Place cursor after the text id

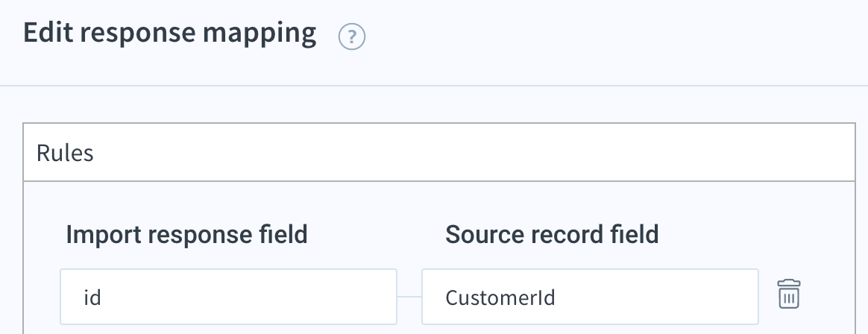(x=102, y=298)
